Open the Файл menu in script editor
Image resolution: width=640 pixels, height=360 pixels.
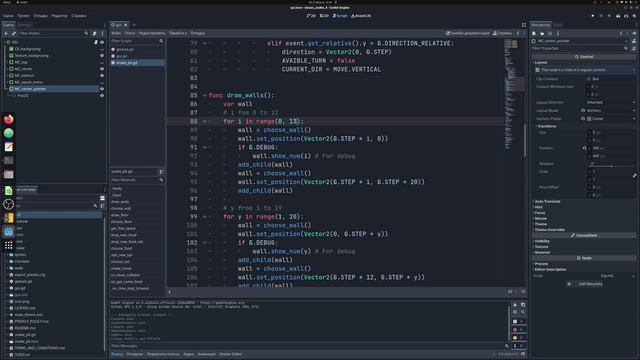pyautogui.click(x=116, y=33)
